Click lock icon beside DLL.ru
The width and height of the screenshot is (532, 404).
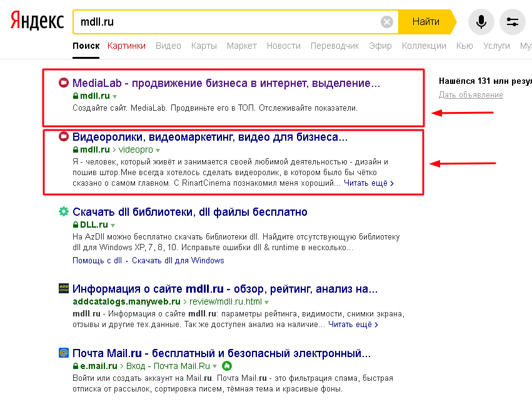76,225
